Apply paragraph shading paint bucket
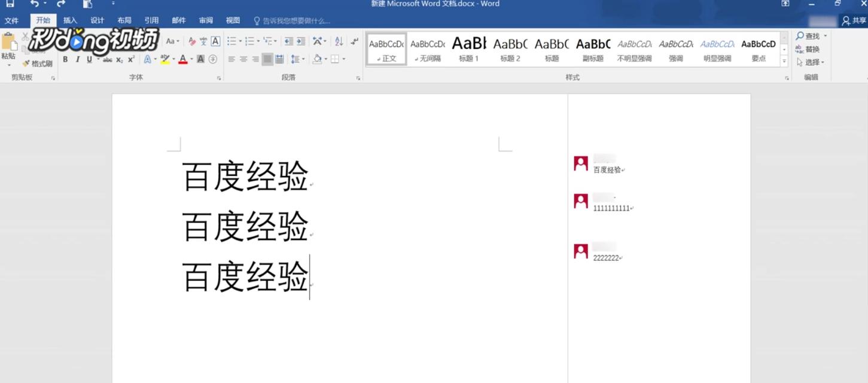868x383 pixels. click(x=317, y=59)
